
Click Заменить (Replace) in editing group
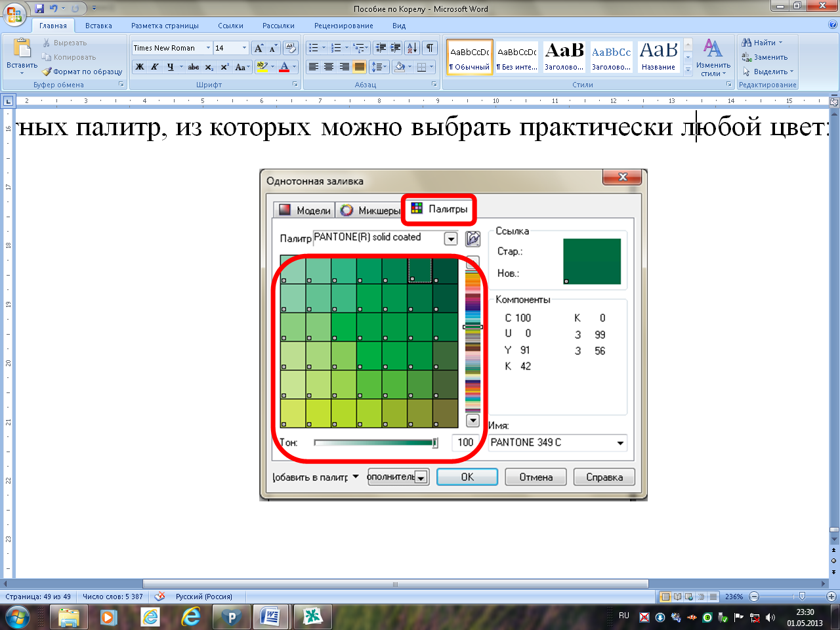[765, 57]
